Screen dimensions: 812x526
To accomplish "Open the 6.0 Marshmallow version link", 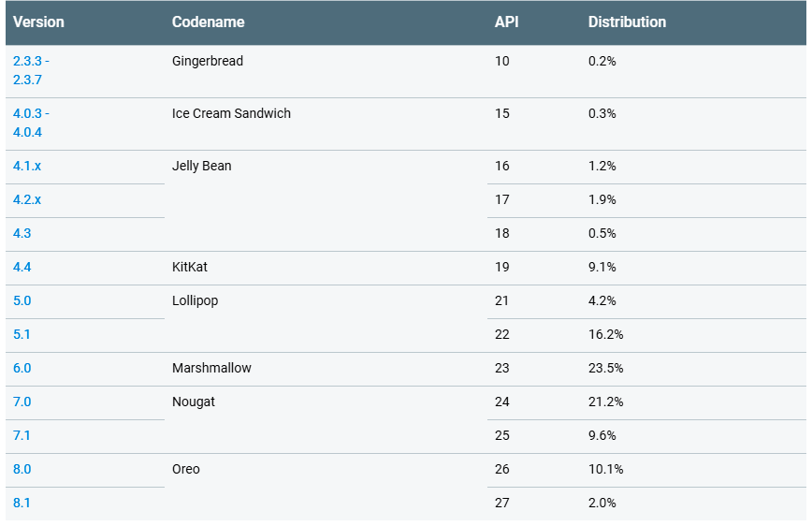I will click(x=22, y=368).
